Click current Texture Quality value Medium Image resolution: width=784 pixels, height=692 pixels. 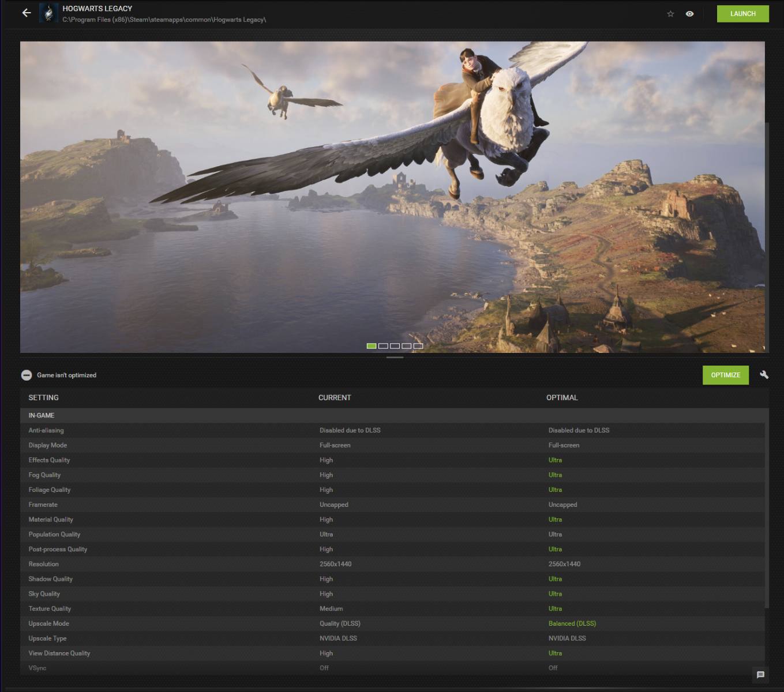click(331, 609)
